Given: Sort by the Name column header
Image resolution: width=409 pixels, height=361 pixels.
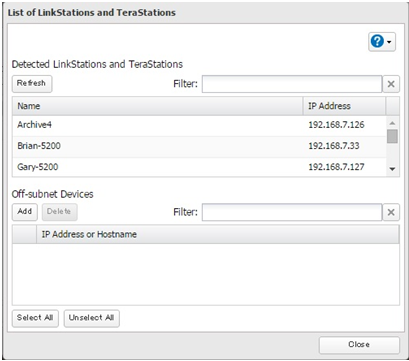Looking at the screenshot, I should 158,106.
